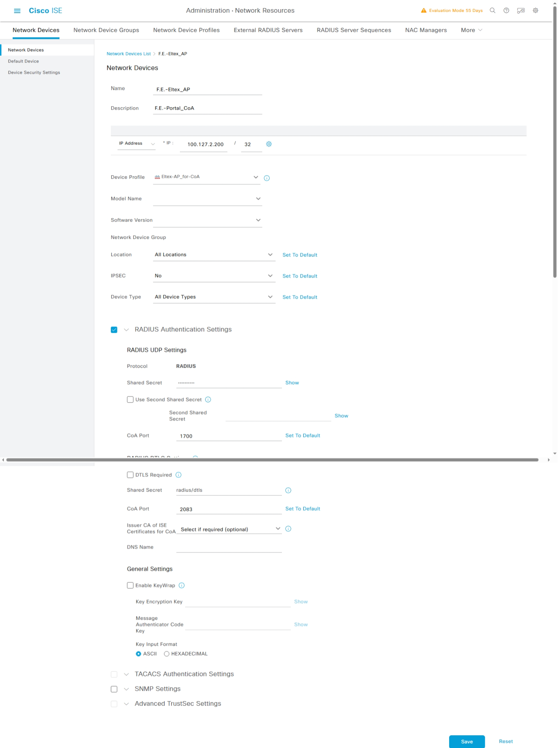
Task: Expand the SNMP Settings section chevron
Action: pyautogui.click(x=126, y=689)
